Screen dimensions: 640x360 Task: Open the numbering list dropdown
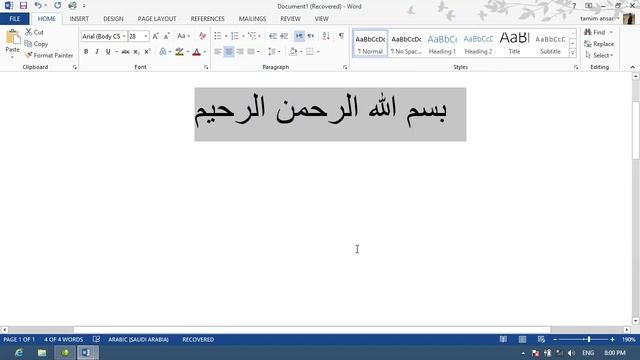pos(243,36)
